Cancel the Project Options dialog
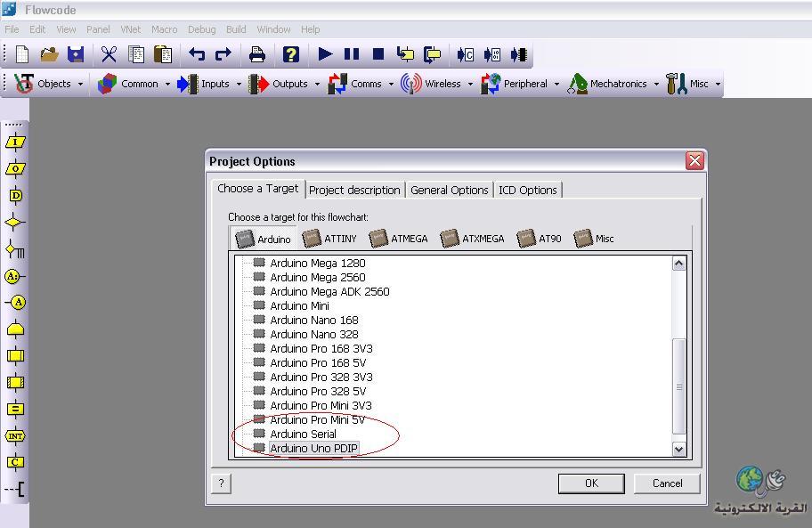Screen dimensions: 812x528 (x=667, y=483)
